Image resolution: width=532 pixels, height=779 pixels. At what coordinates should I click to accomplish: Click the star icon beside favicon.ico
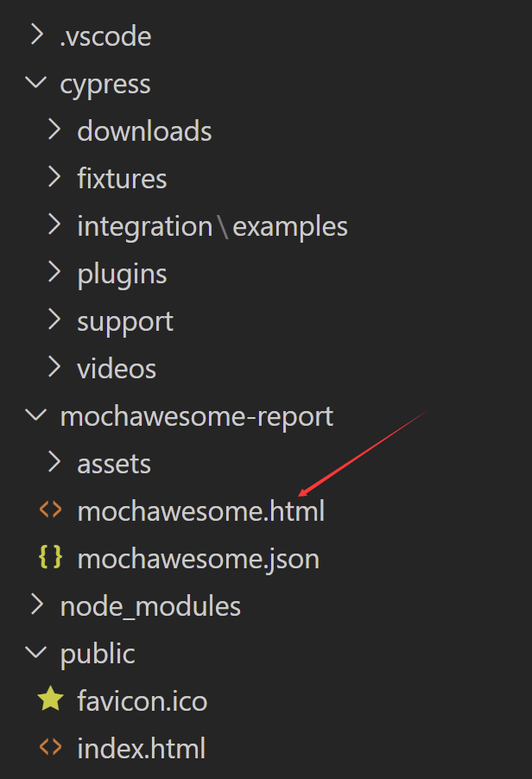pyautogui.click(x=50, y=700)
